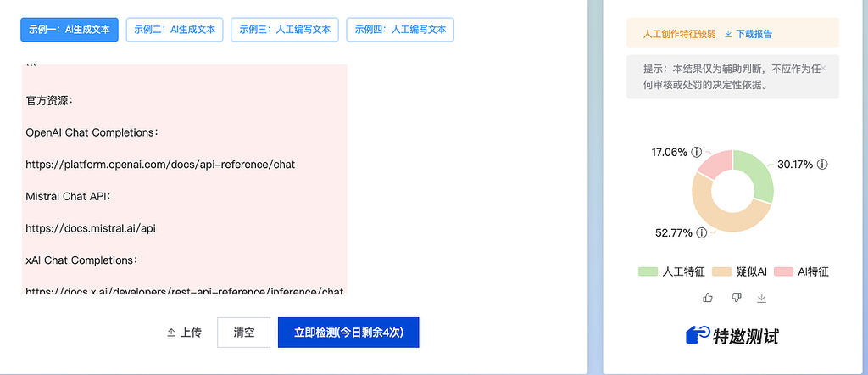Click the pointing-hand icon beside 特邀测试
The height and width of the screenshot is (375, 868).
[698, 335]
